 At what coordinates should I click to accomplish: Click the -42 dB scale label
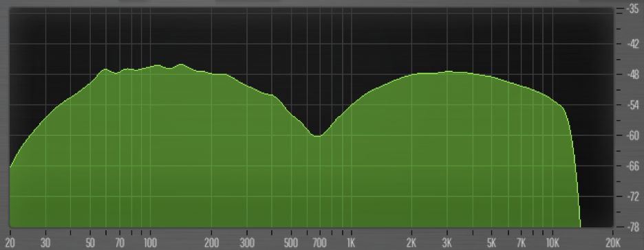(x=632, y=43)
